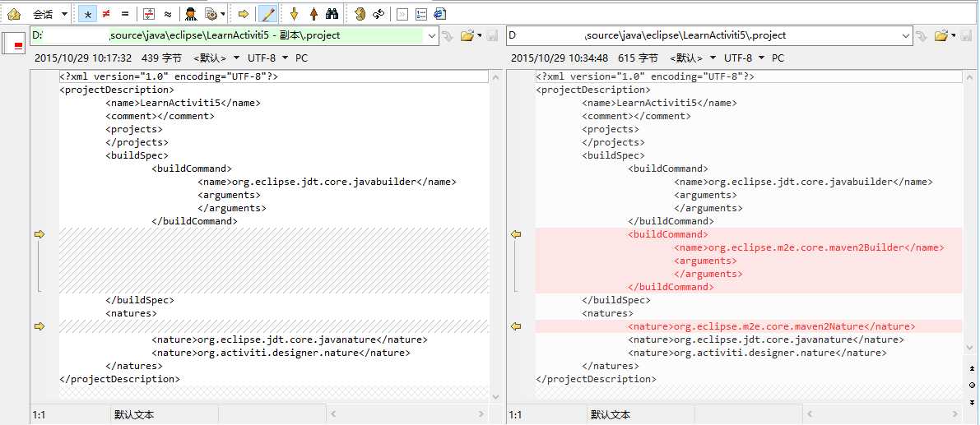Click right pane activiti.designer.nature line
980x425 pixels.
757,353
